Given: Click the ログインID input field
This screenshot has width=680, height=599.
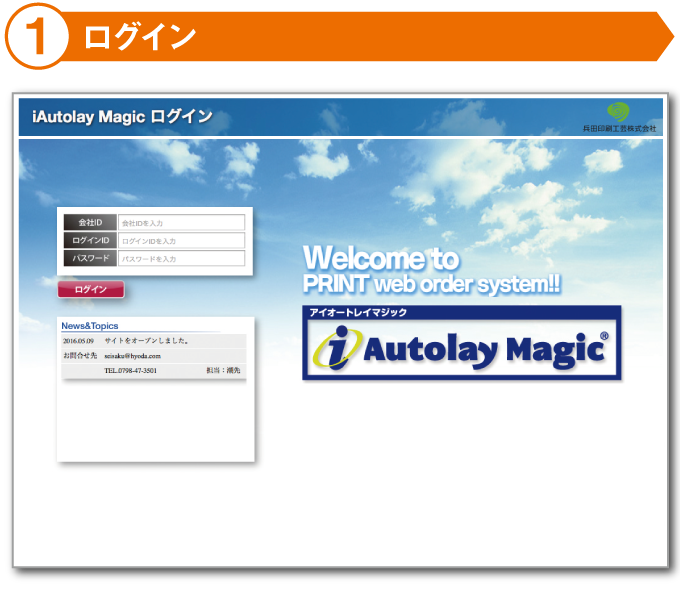Looking at the screenshot, I should pyautogui.click(x=181, y=240).
